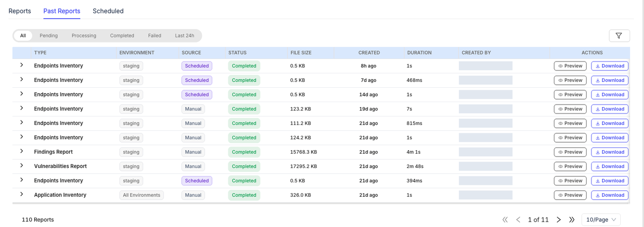Screen dimensions: 644x227
Task: Expand the Vulnerabilities Report row
Action: click(22, 166)
